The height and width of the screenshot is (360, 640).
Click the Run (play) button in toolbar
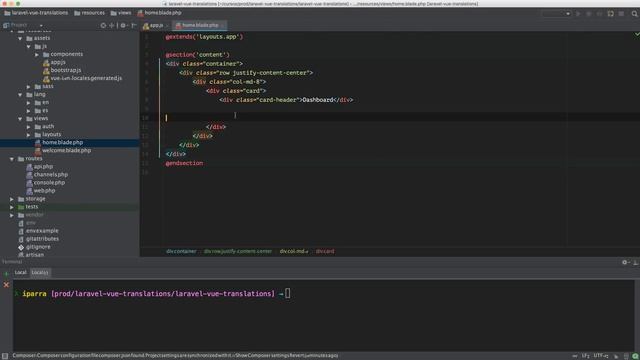tap(578, 13)
